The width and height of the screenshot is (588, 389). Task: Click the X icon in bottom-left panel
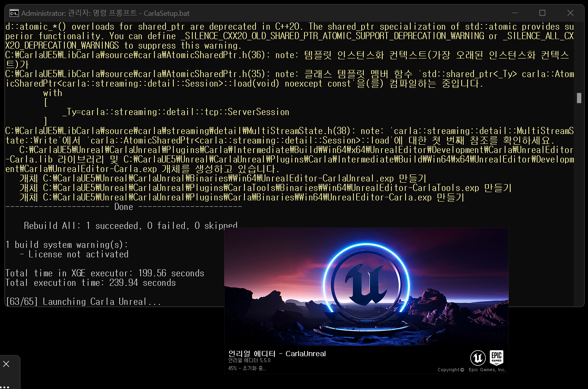pyautogui.click(x=6, y=364)
